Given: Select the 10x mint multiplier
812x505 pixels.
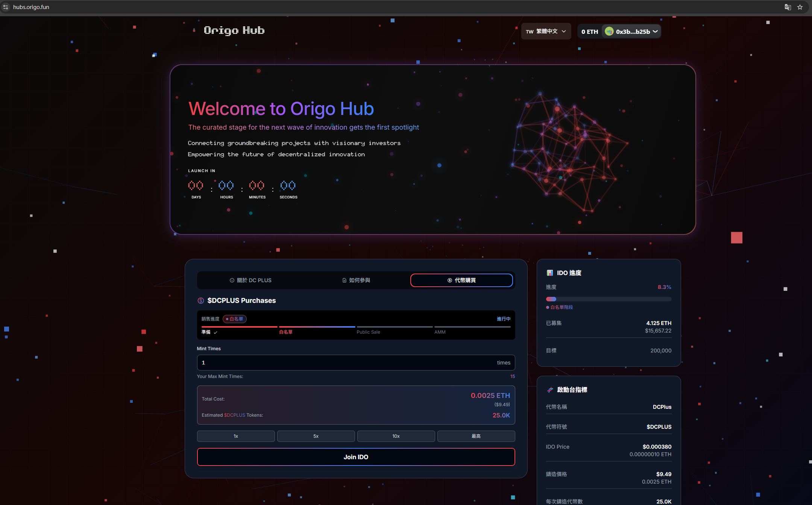Looking at the screenshot, I should pyautogui.click(x=395, y=436).
